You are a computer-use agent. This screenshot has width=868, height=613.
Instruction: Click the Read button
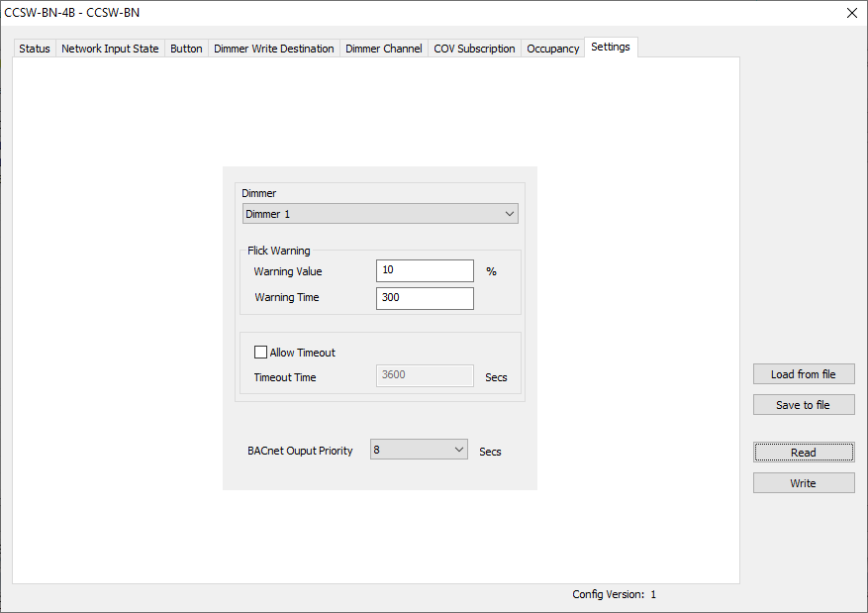pos(804,453)
